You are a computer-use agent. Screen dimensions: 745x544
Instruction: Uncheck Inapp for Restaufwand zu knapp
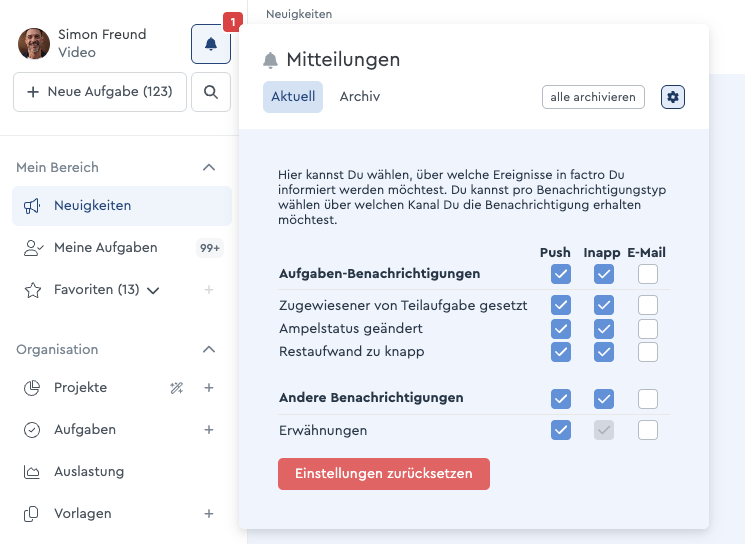click(x=604, y=352)
